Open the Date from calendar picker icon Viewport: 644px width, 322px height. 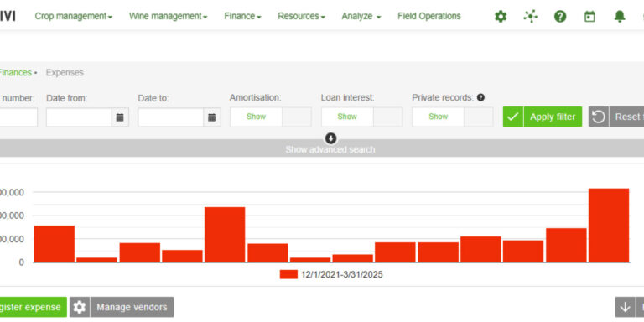(120, 117)
